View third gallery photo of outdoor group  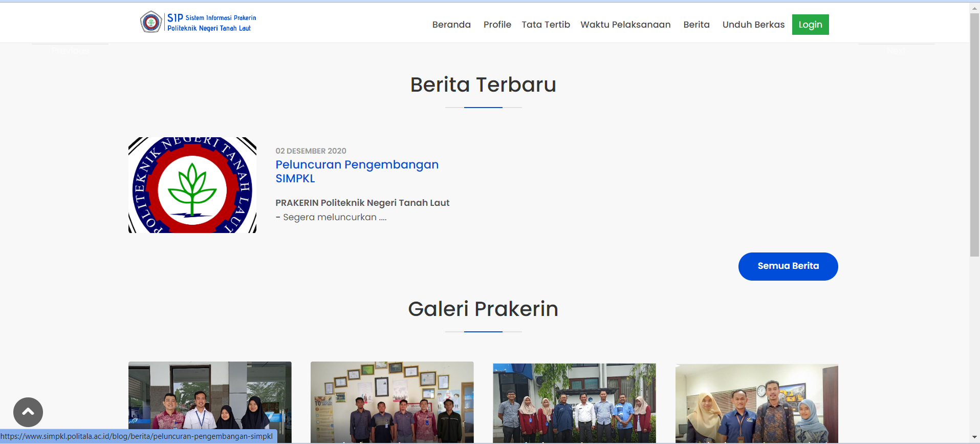click(574, 402)
